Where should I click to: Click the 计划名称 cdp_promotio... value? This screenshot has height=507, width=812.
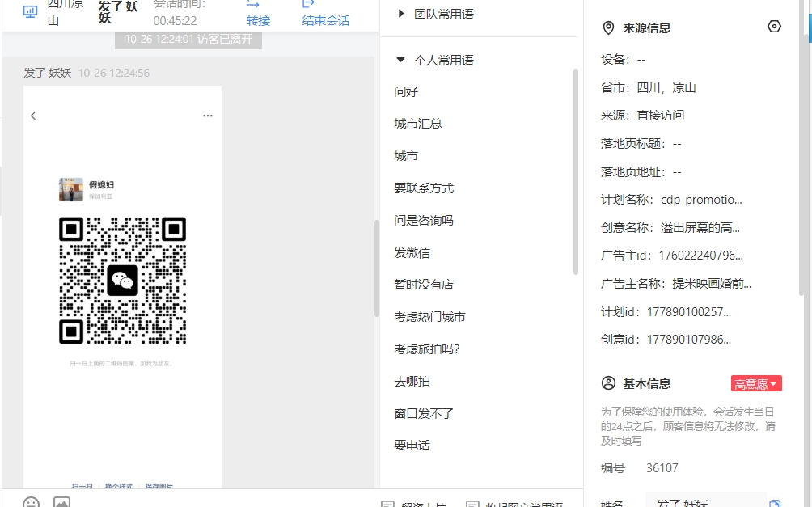coord(701,200)
